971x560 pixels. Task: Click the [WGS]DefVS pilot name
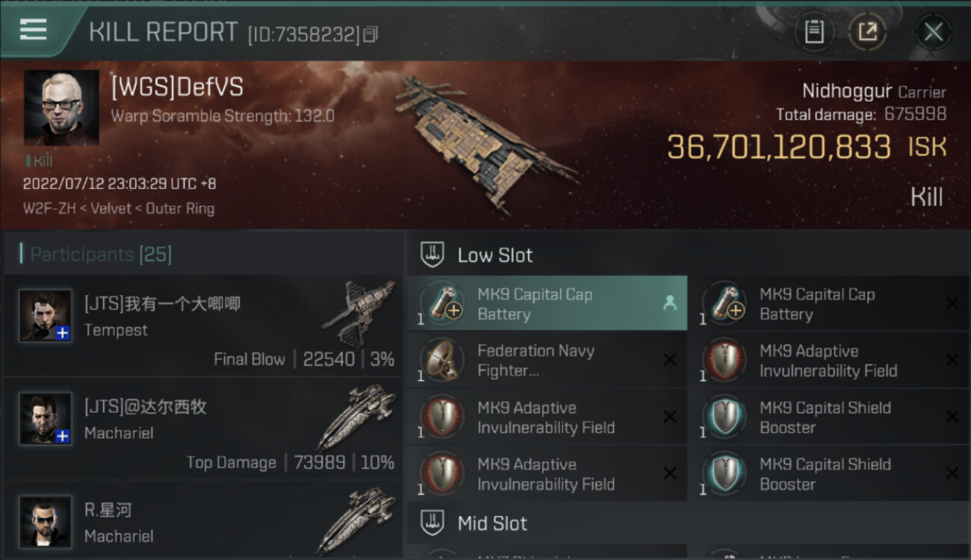[177, 87]
